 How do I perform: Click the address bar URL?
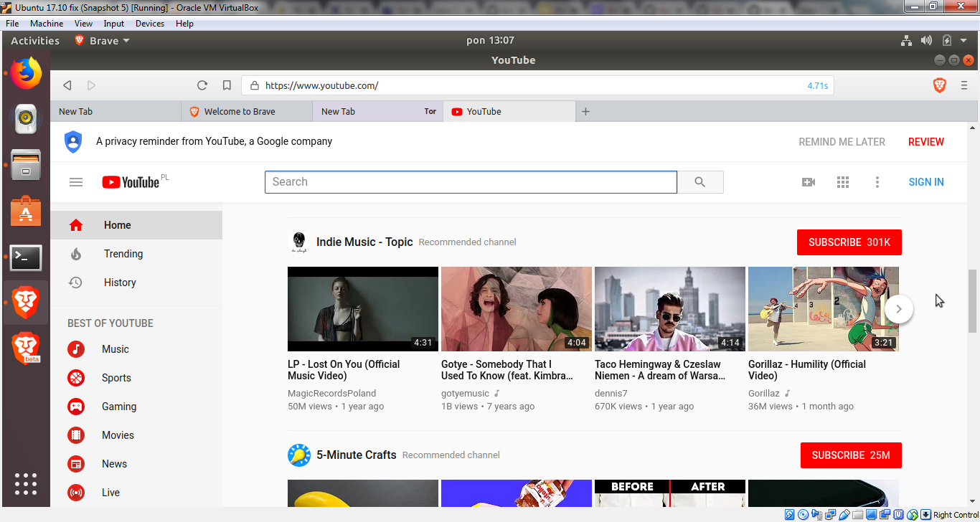(x=321, y=85)
